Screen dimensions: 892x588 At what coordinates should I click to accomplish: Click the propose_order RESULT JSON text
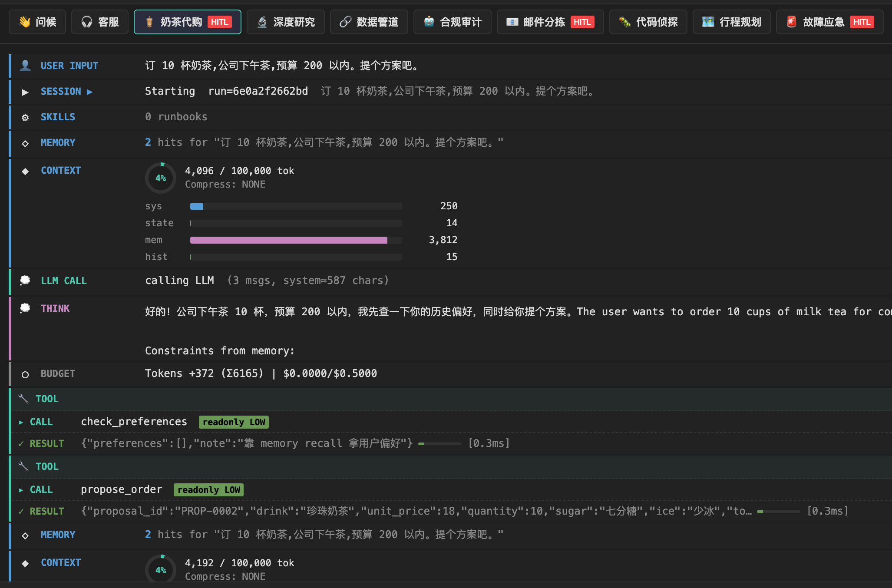click(x=416, y=511)
